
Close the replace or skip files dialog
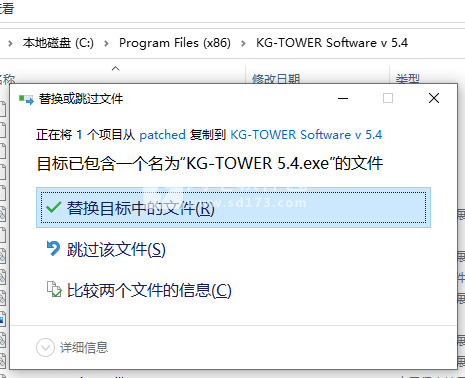tap(434, 98)
